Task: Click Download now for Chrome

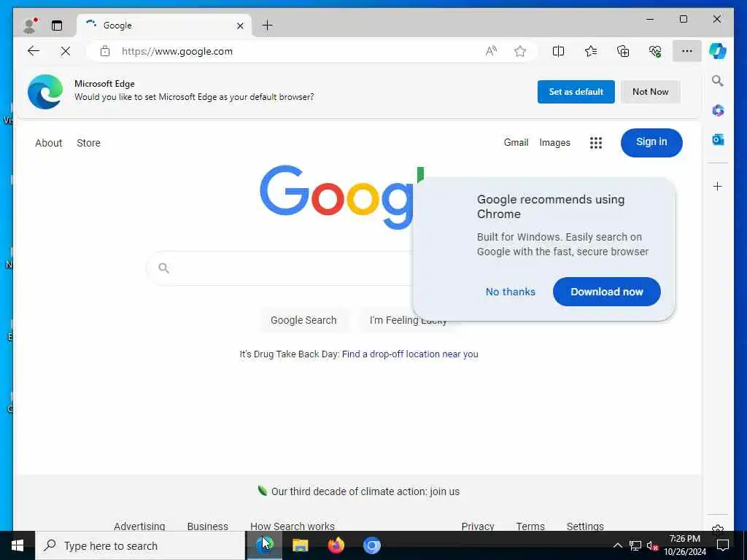Action: [606, 292]
